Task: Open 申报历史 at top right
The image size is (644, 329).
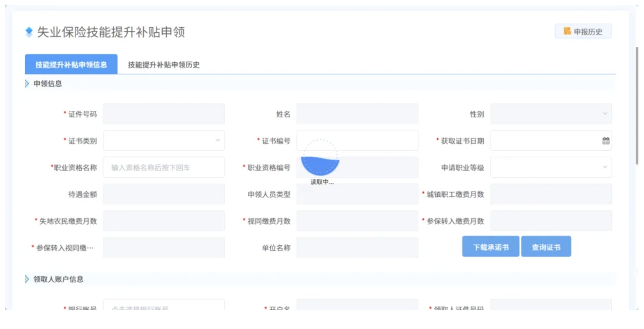Action: pos(583,31)
